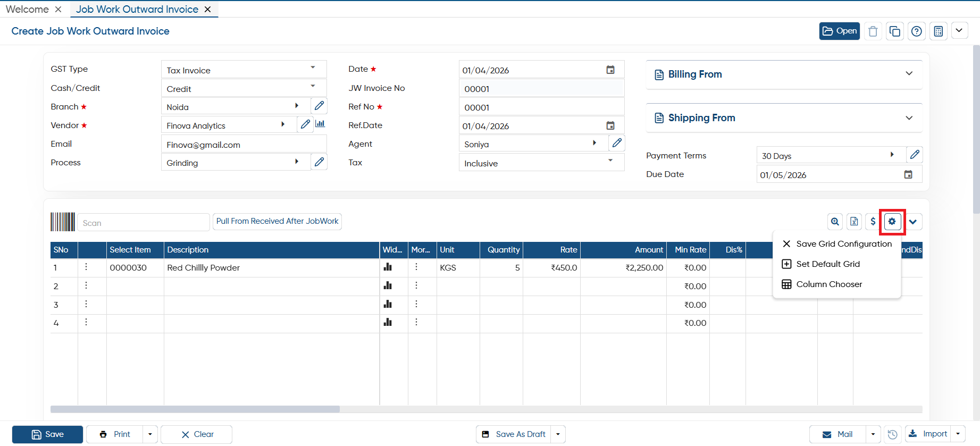Click the copy document icon in header
This screenshot has height=446, width=980.
click(895, 31)
